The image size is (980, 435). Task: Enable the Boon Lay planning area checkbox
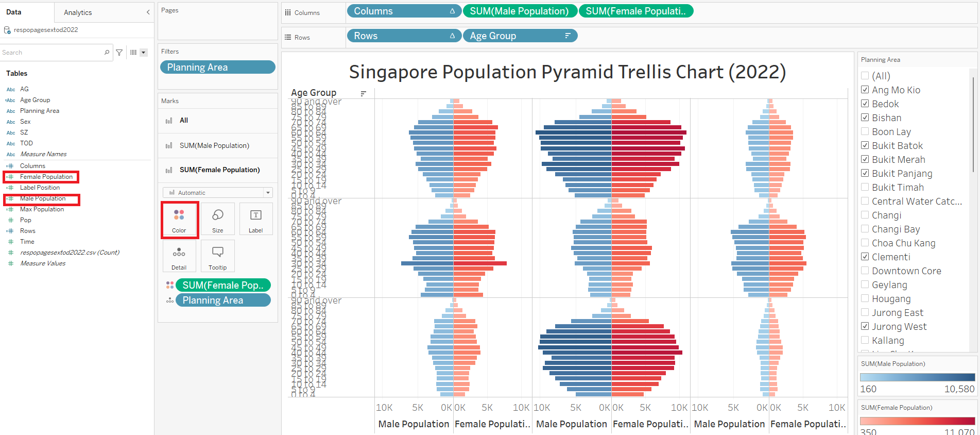pos(865,131)
